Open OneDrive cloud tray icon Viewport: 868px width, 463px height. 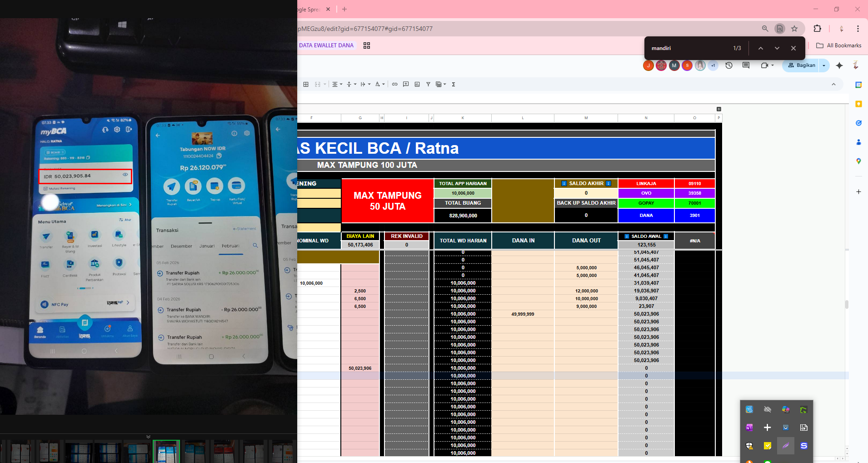point(768,409)
